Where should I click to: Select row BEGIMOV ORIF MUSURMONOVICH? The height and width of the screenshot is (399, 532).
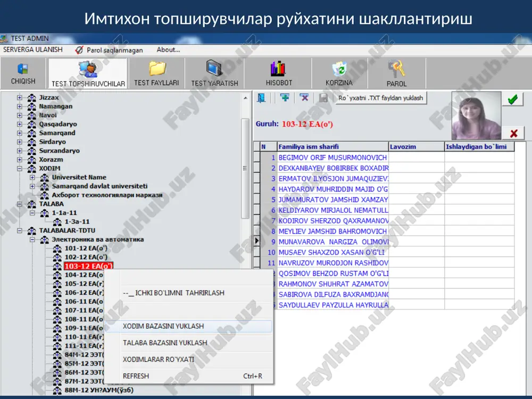[x=332, y=158]
